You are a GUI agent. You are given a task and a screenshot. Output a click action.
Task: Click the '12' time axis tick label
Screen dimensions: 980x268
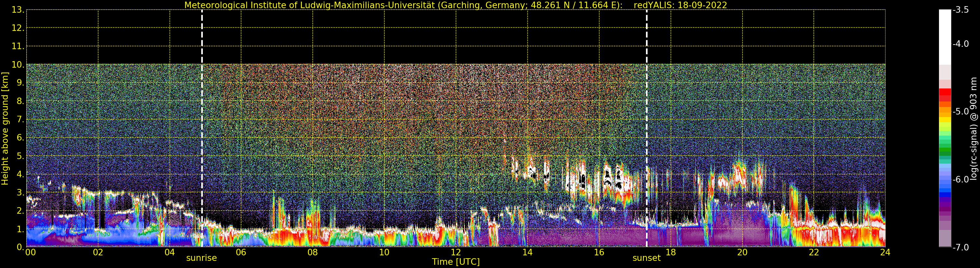tap(456, 252)
